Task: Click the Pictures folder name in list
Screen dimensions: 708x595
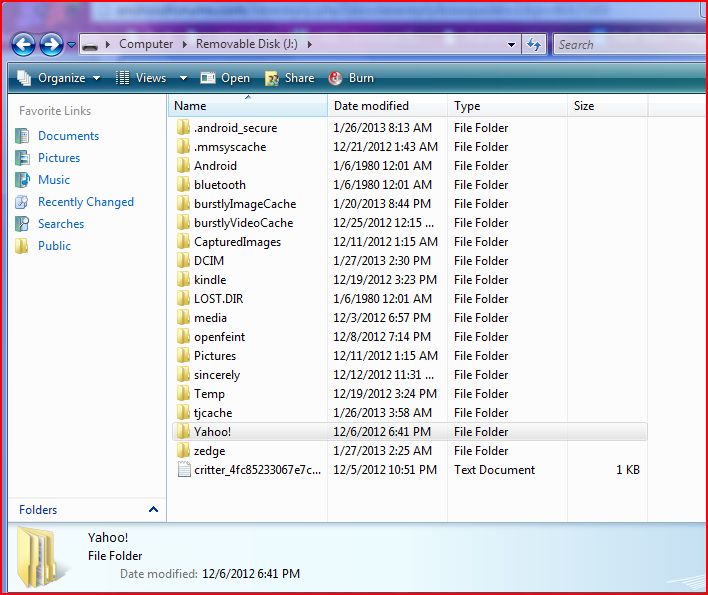Action: pyautogui.click(x=215, y=356)
